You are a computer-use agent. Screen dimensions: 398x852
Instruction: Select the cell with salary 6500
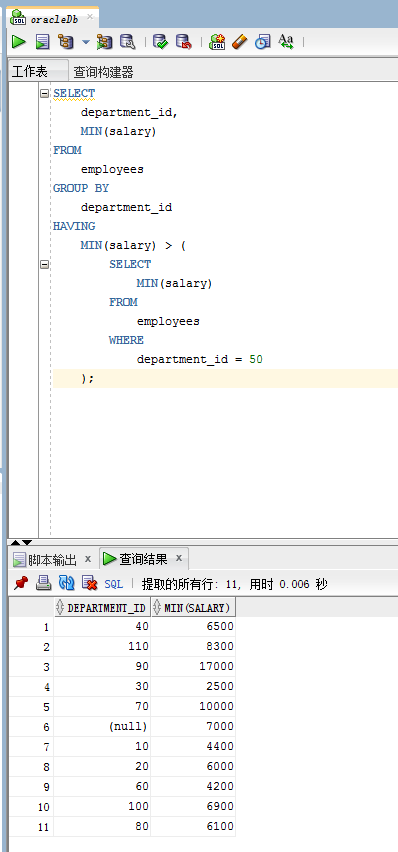193,627
